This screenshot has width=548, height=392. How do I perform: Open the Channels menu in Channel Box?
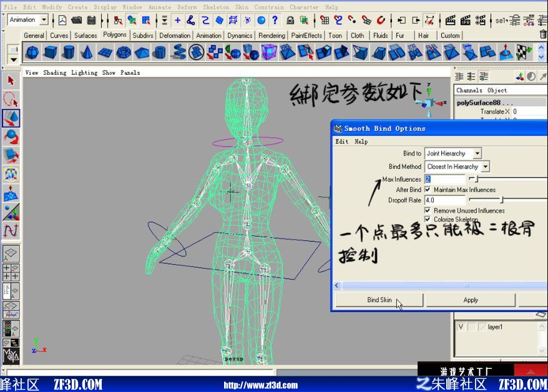469,90
